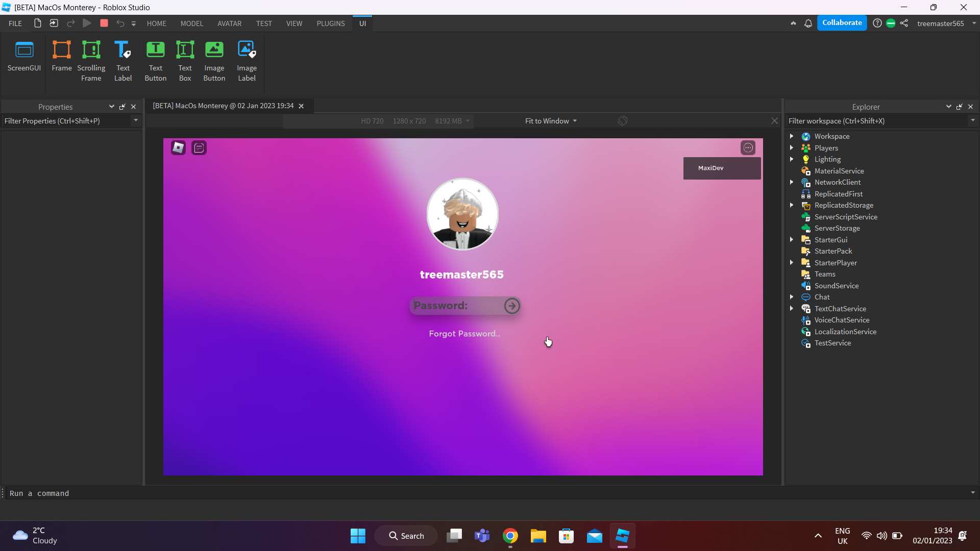Click inside the Run a command bar
980x551 pixels.
204,493
